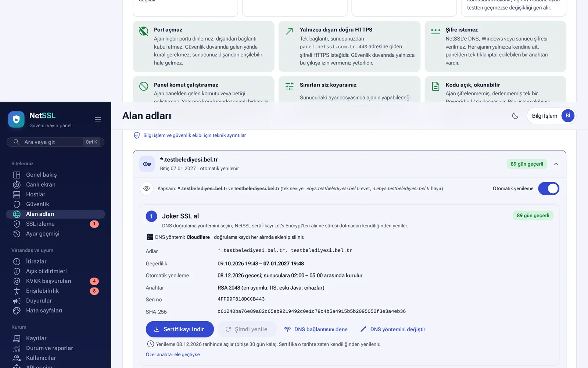Select the Alan adları sidebar item
Viewport: 588px width, 368px height.
tap(55, 214)
